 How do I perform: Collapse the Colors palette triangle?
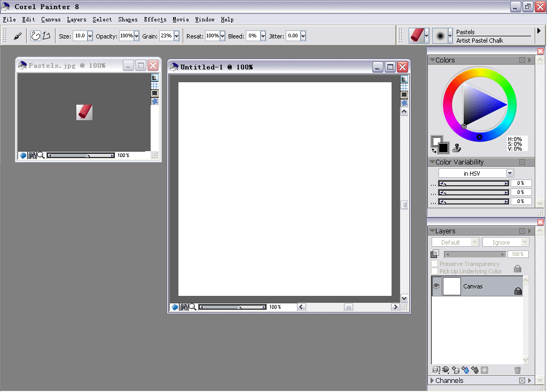coord(432,60)
